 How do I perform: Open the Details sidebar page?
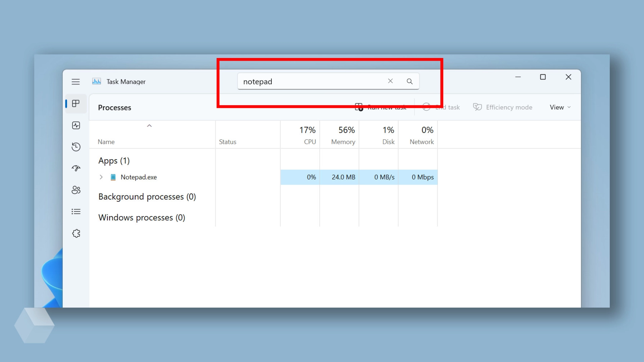pyautogui.click(x=76, y=212)
